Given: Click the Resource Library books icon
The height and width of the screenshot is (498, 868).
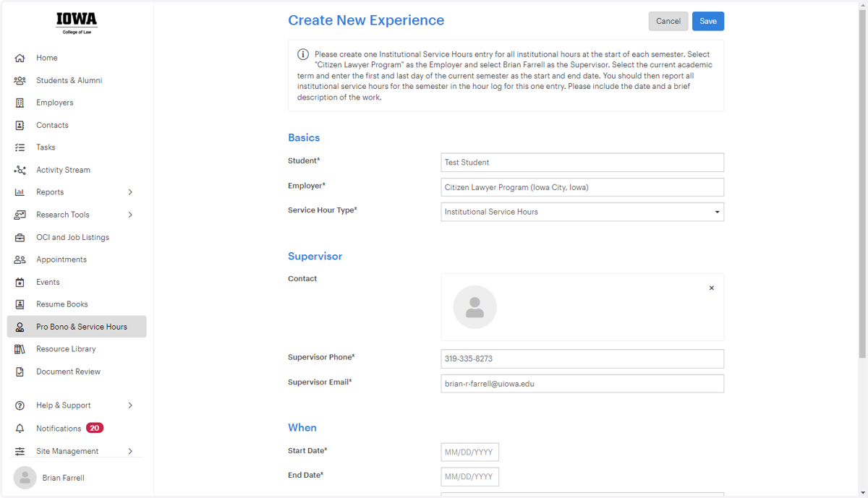Looking at the screenshot, I should [x=20, y=349].
